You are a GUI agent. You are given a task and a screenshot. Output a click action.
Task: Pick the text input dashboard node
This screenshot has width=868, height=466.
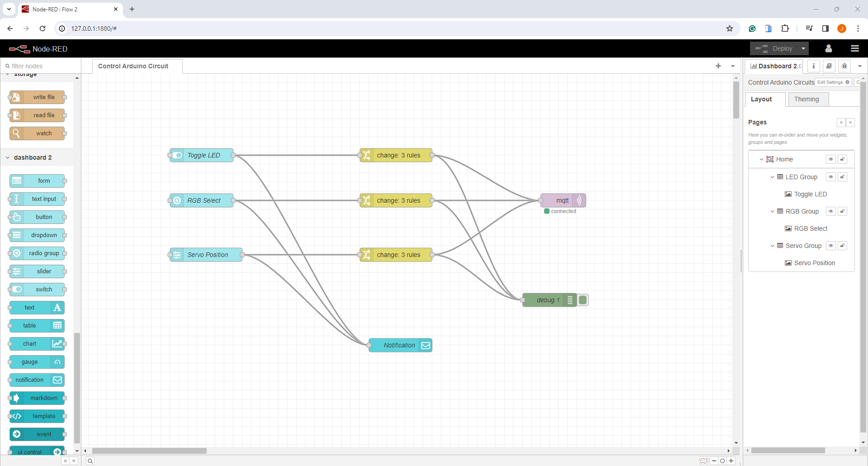[37, 199]
